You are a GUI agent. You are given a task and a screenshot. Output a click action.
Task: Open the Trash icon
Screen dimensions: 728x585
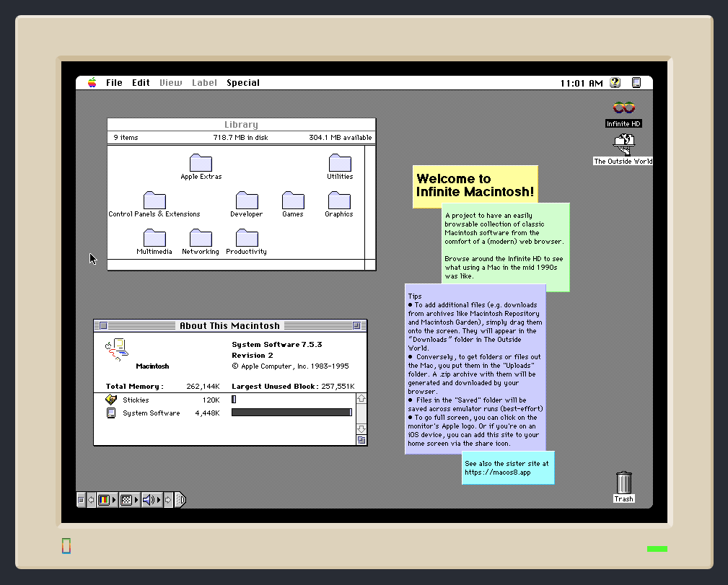[623, 482]
